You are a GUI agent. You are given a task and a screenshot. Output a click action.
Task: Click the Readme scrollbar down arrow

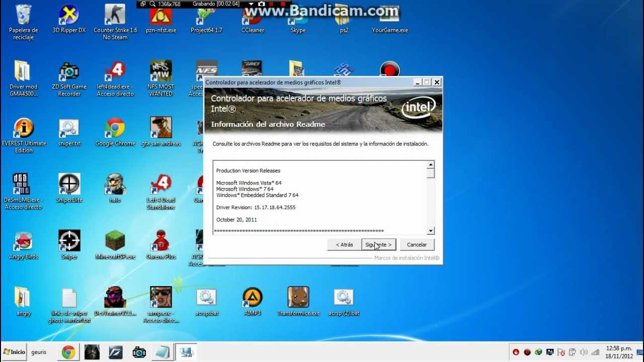(x=431, y=231)
